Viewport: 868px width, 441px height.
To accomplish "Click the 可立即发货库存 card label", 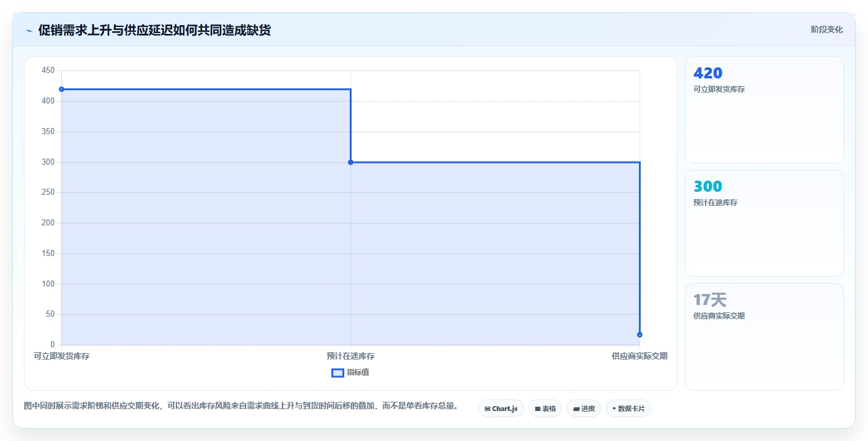I will (x=719, y=89).
